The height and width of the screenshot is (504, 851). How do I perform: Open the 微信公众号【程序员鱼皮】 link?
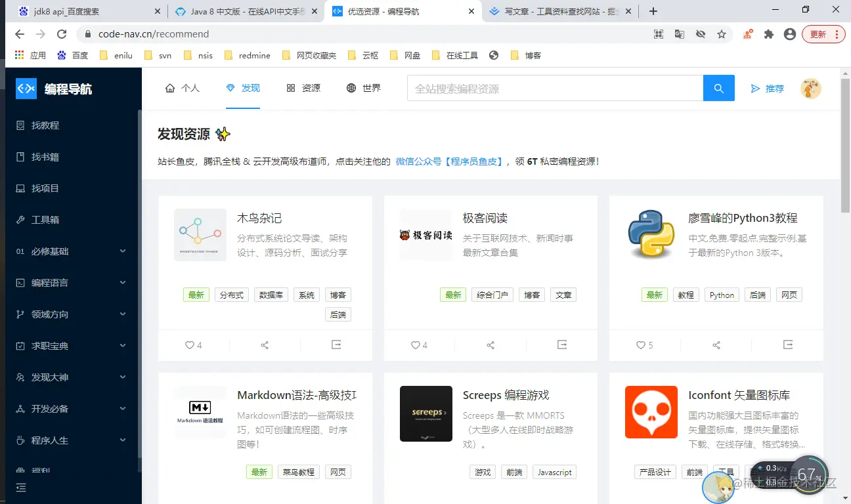[x=449, y=161]
